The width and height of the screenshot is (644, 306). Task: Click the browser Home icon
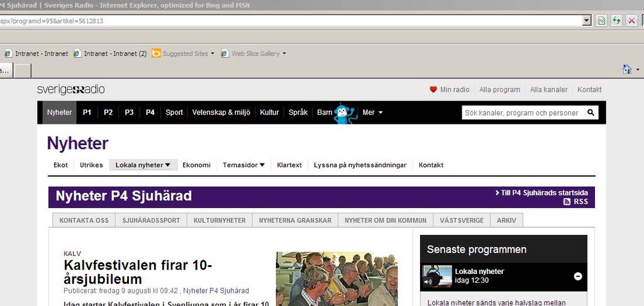(627, 69)
